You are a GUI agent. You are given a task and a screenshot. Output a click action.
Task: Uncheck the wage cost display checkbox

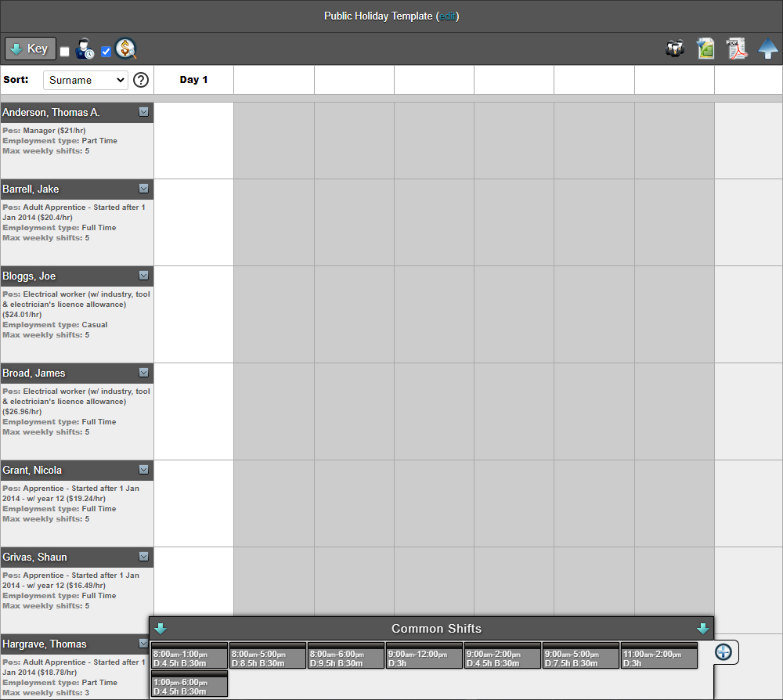tap(106, 52)
